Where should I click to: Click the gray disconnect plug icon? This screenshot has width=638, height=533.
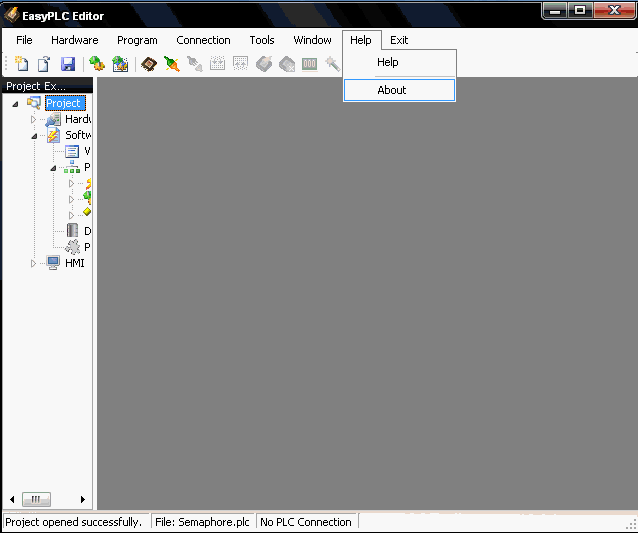pos(195,64)
